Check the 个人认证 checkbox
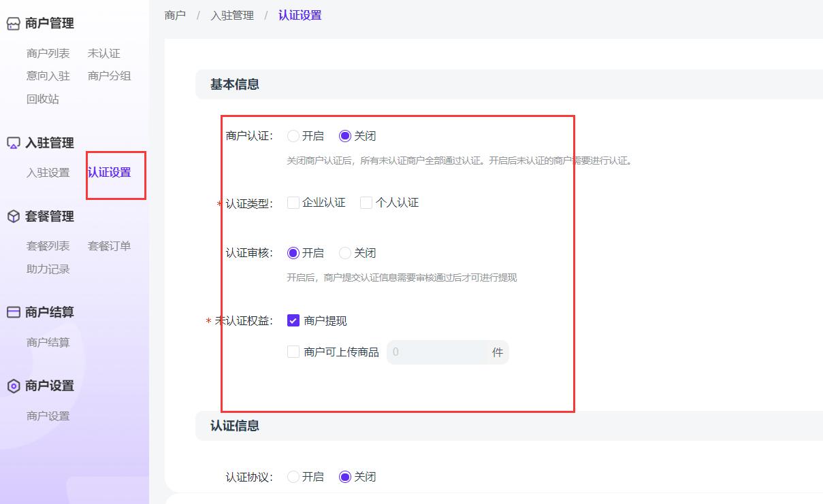 click(366, 203)
